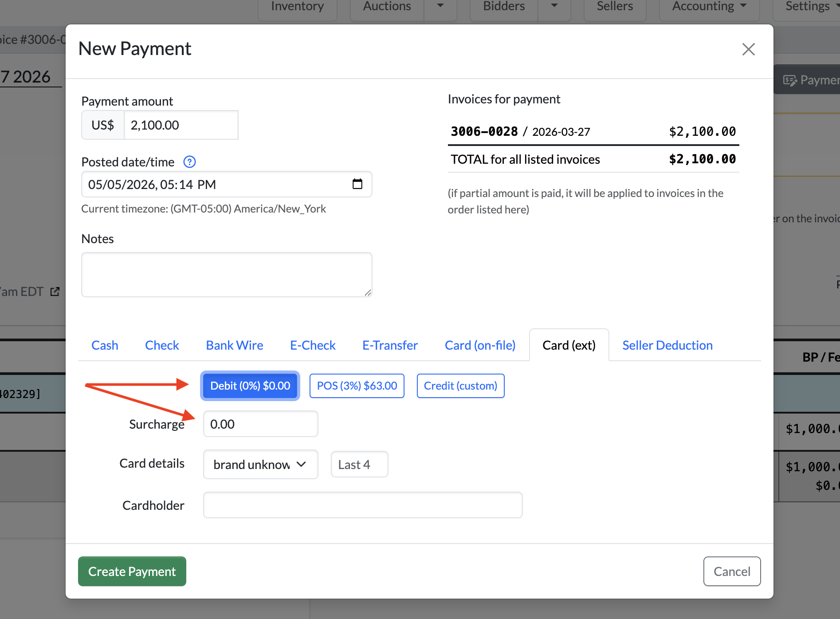Click the Payment amount field
This screenshot has width=840, height=619.
[181, 125]
